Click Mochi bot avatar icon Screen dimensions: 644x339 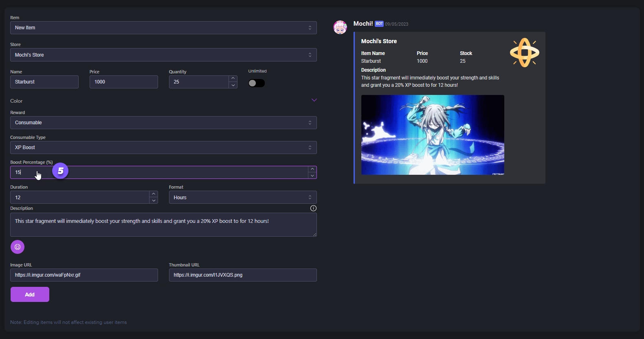(x=340, y=27)
